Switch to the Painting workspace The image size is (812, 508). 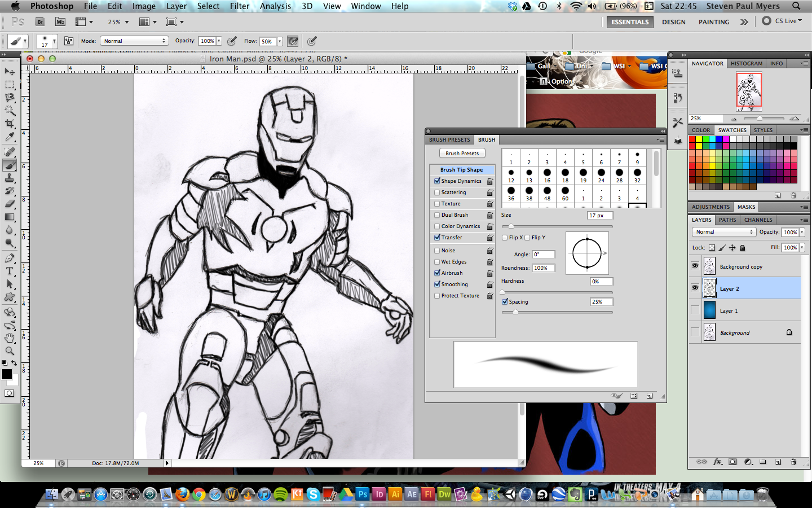(x=714, y=22)
